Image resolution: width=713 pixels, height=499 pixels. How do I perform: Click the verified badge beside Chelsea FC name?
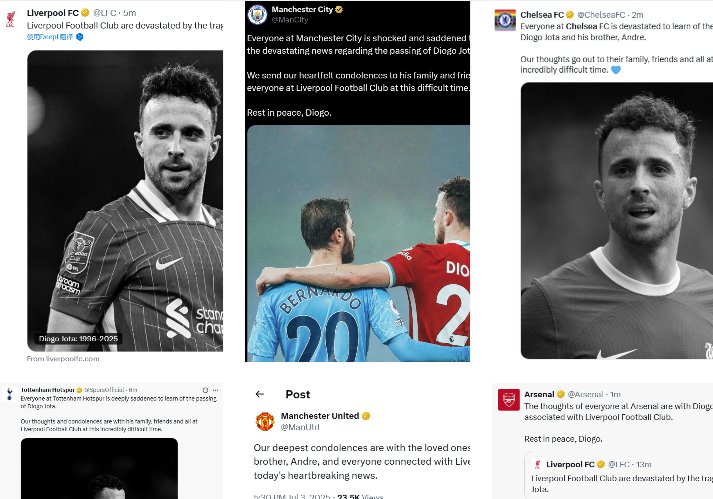coord(570,15)
